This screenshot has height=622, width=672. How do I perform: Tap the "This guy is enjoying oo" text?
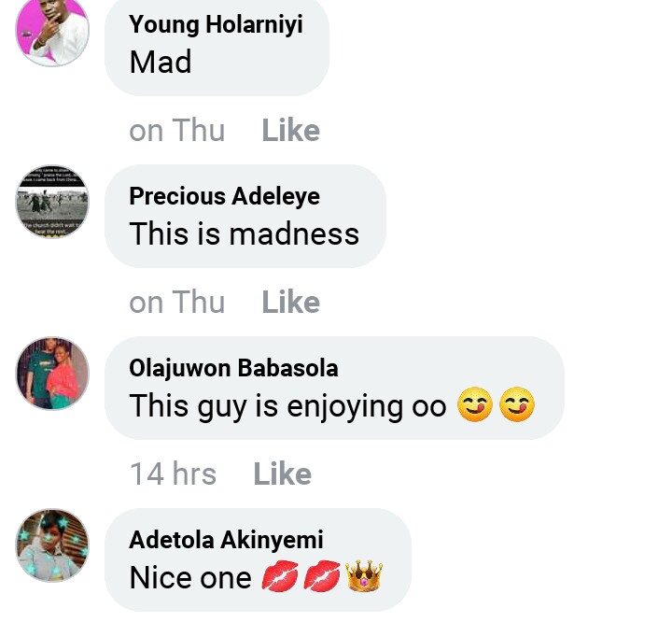coord(287,406)
